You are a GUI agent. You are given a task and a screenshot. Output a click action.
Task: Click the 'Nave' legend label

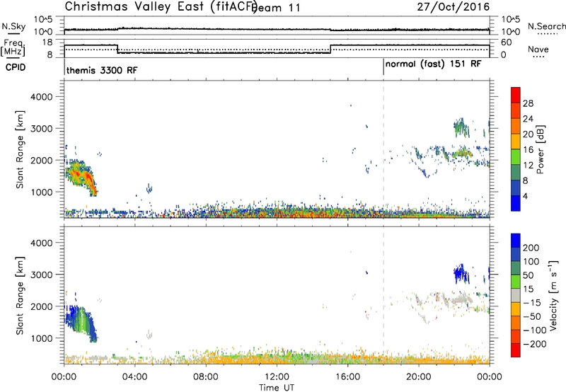point(538,50)
